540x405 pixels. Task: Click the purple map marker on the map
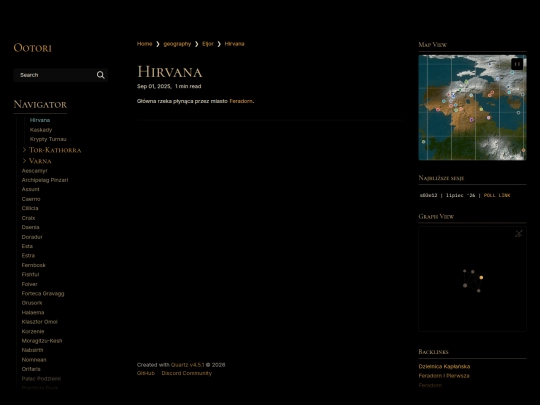click(471, 120)
